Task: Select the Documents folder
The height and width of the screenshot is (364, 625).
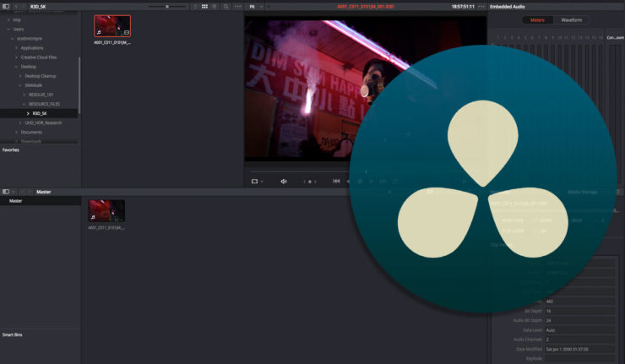Action: coord(31,132)
